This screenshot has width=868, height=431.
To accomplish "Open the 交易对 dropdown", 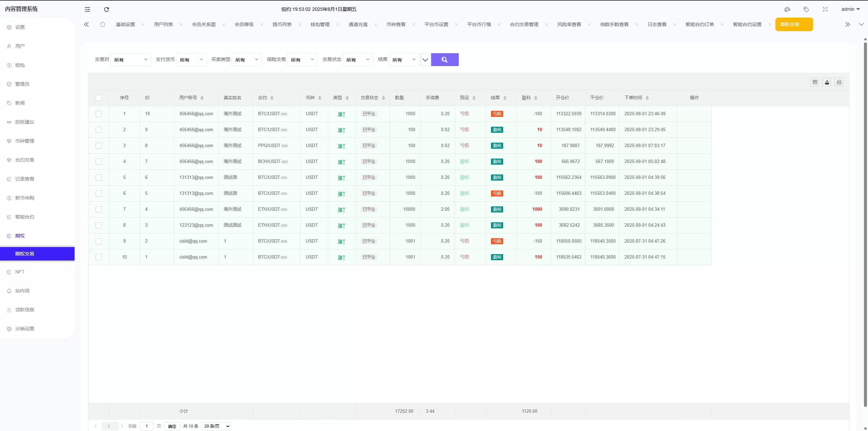I will 131,60.
